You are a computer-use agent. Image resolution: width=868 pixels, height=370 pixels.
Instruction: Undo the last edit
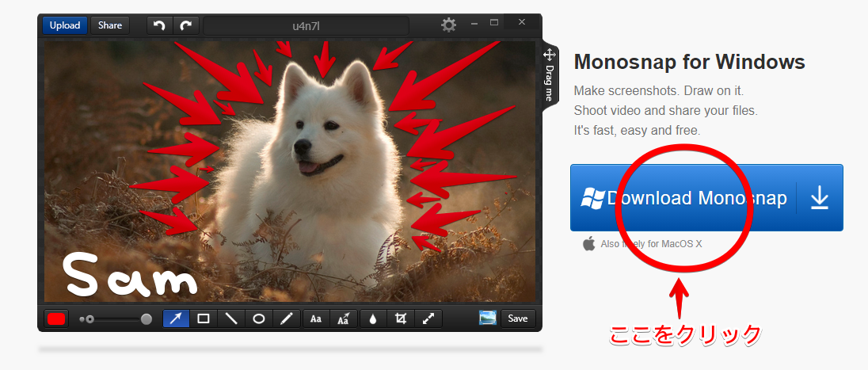[x=159, y=25]
